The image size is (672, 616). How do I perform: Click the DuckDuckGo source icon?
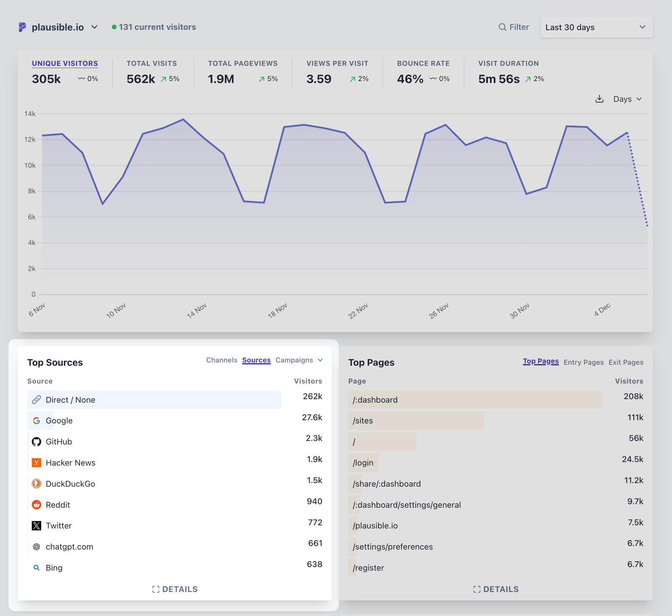(x=37, y=484)
